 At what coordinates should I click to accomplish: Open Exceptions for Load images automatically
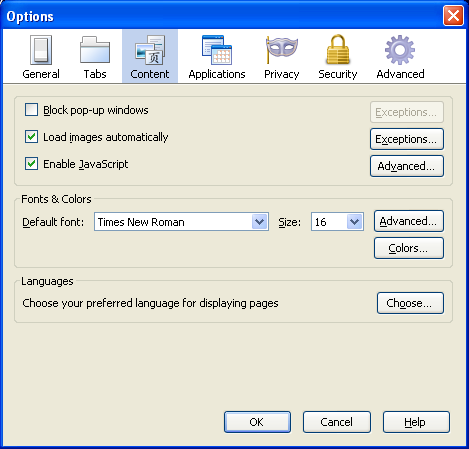[x=407, y=139]
